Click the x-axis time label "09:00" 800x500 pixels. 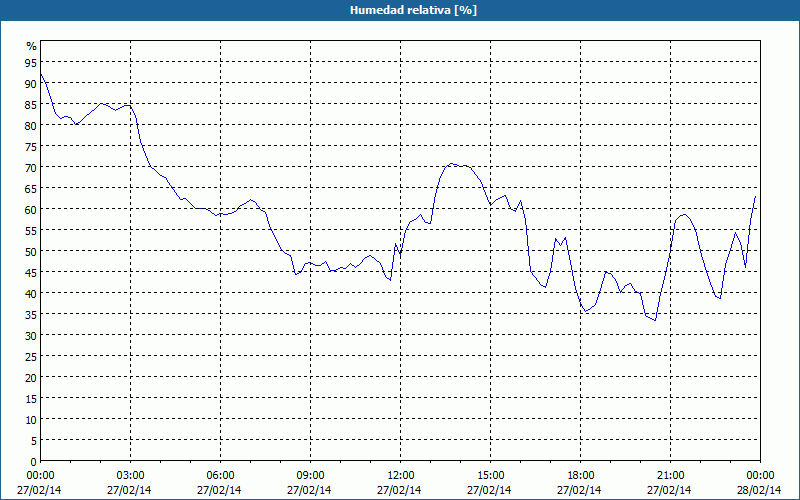pos(310,476)
